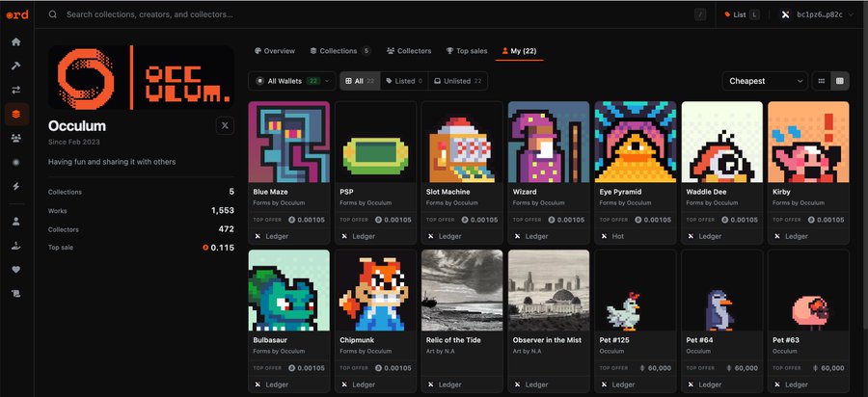Click the round dot icon in sidebar
This screenshot has width=868, height=397.
[x=16, y=162]
